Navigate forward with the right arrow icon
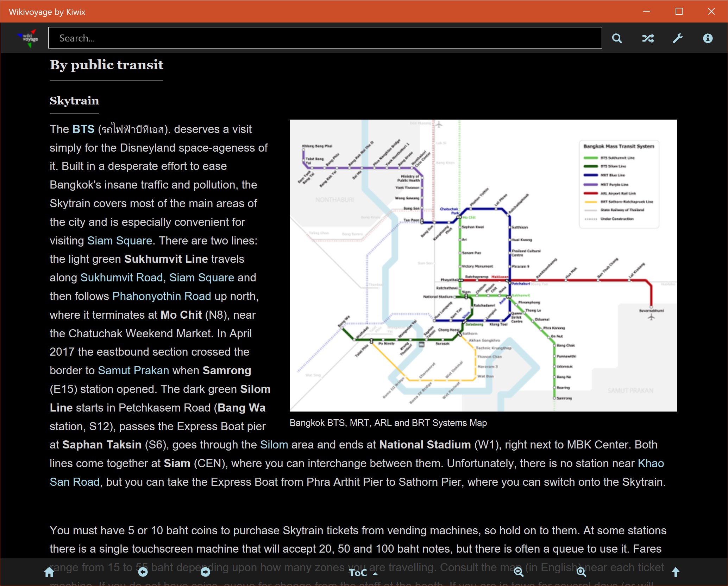 tap(205, 572)
